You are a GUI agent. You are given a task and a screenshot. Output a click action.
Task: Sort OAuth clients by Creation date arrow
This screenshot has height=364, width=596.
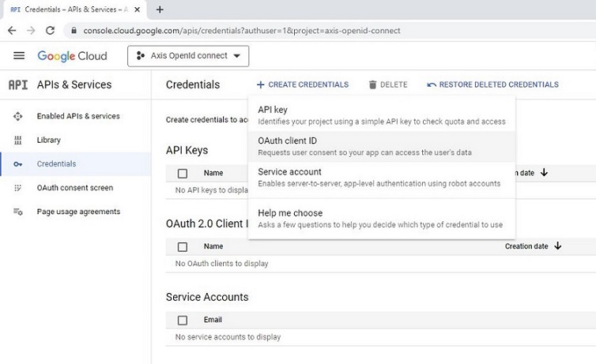point(557,246)
